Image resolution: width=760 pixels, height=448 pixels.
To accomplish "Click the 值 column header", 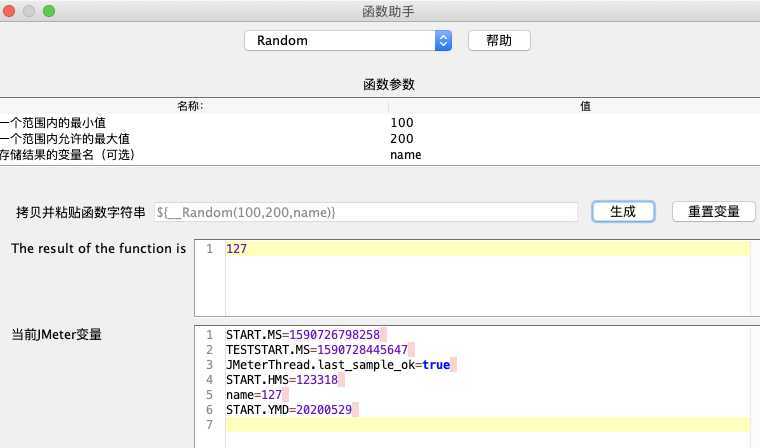I will (x=585, y=106).
